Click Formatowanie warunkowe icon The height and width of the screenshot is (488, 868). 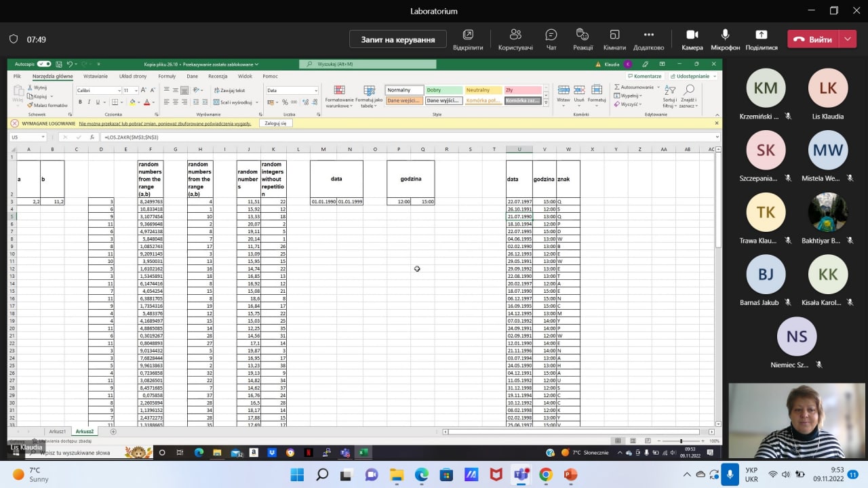tap(339, 96)
